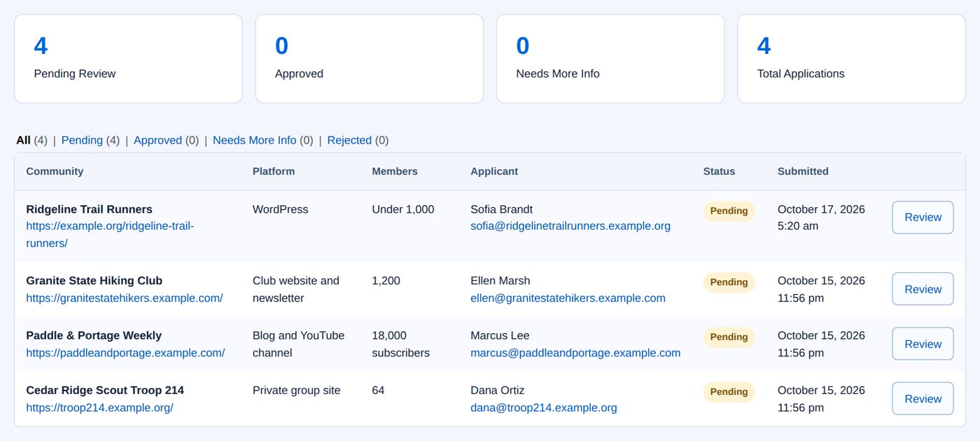The image size is (980, 441).
Task: Click the Submitted column header
Action: (803, 171)
